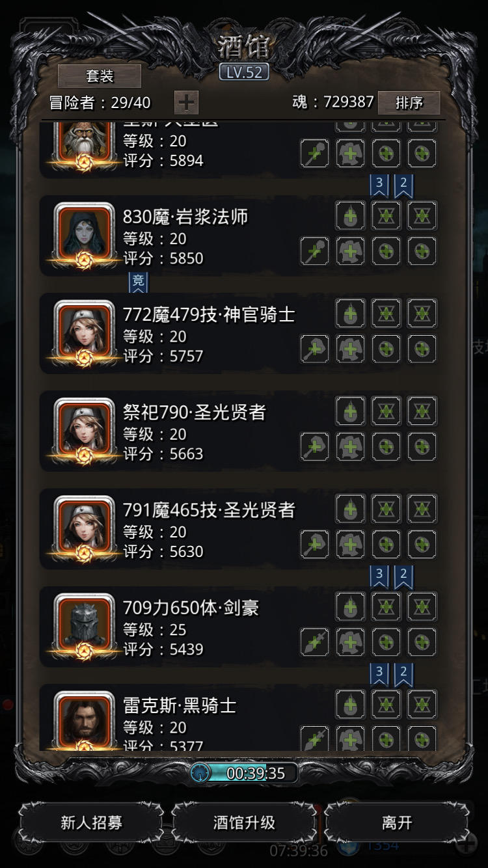The height and width of the screenshot is (868, 488).
Task: Open the 排序 sort options
Action: 409,103
